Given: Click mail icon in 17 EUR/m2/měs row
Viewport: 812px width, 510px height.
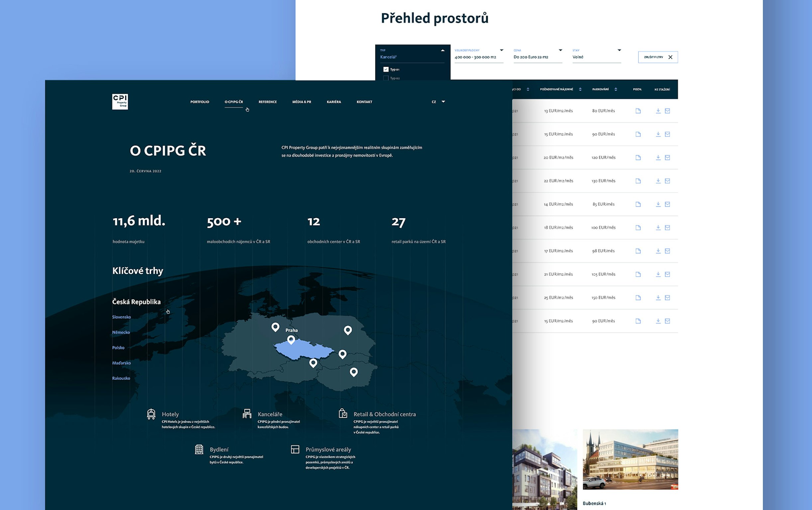Looking at the screenshot, I should 667,251.
